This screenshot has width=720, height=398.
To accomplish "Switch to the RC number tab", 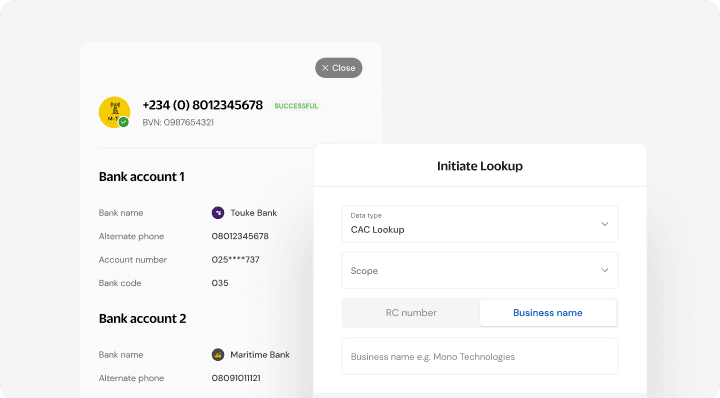I will pos(411,313).
